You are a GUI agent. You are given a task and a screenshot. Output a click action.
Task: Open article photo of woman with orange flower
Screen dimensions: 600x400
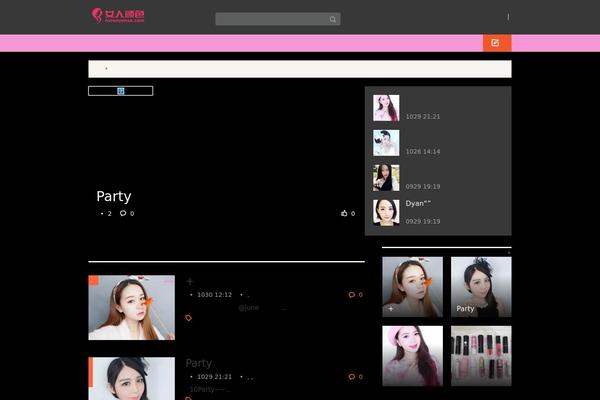pyautogui.click(x=132, y=307)
